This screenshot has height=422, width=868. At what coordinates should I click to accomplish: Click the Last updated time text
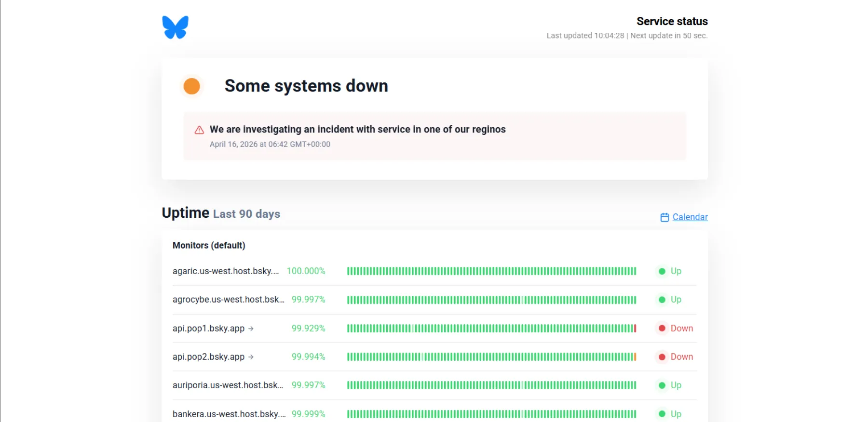click(585, 36)
